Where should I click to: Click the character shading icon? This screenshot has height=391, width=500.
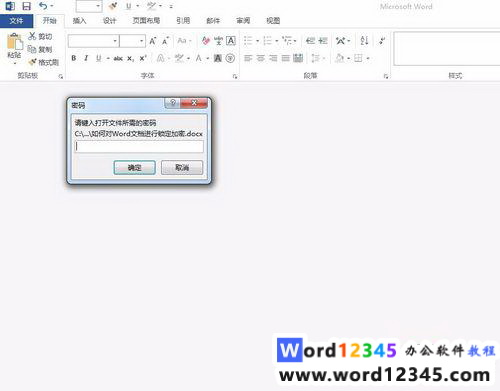pos(218,58)
